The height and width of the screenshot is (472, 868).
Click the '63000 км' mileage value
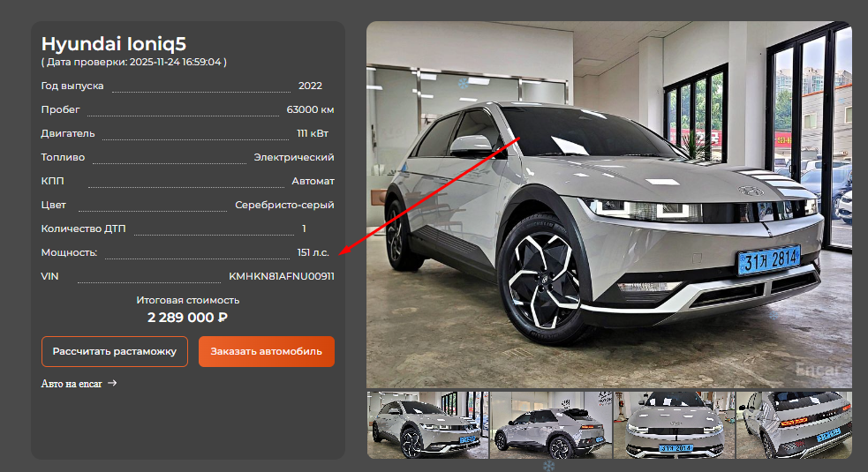[x=310, y=109]
